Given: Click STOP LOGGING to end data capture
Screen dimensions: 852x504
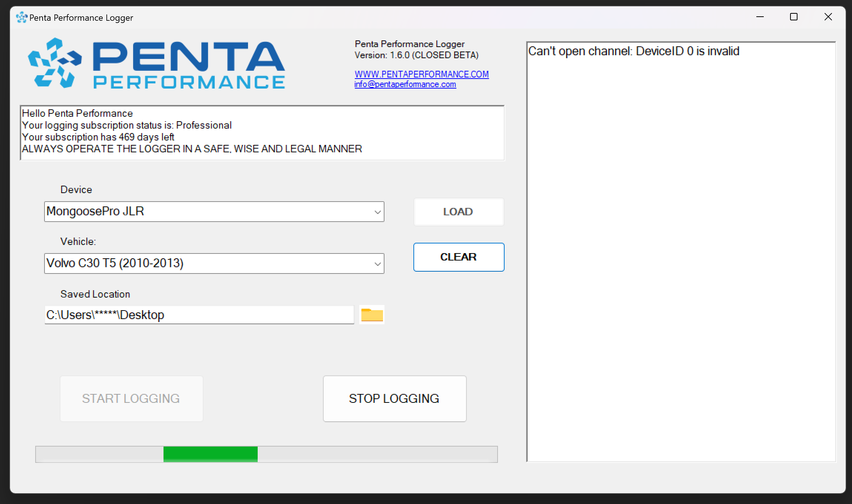Looking at the screenshot, I should tap(394, 398).
